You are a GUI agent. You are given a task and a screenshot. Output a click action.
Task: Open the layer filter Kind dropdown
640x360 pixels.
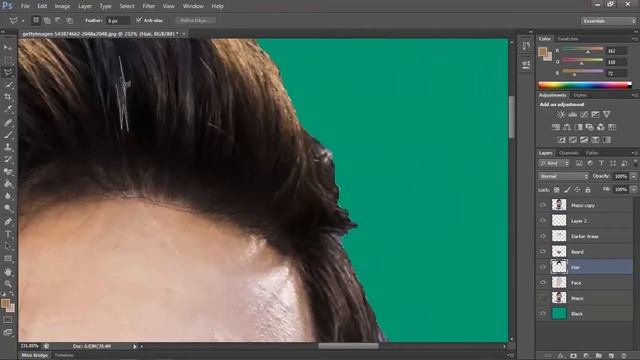[554, 163]
